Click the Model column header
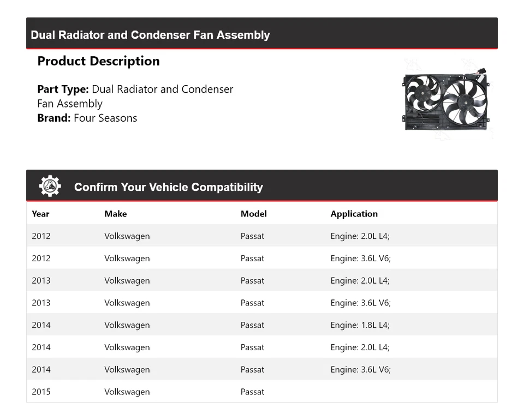Image resolution: width=524 pixels, height=420 pixels. 253,214
